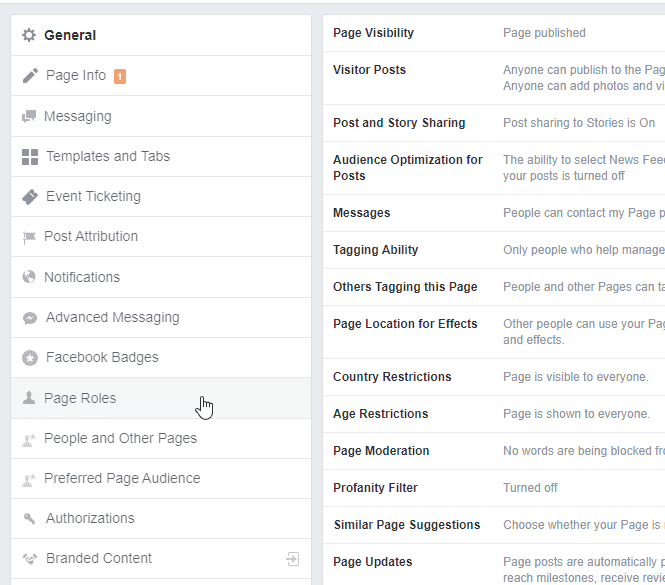665x585 pixels.
Task: Click the Branded Content exit arrow icon
Action: click(x=292, y=559)
